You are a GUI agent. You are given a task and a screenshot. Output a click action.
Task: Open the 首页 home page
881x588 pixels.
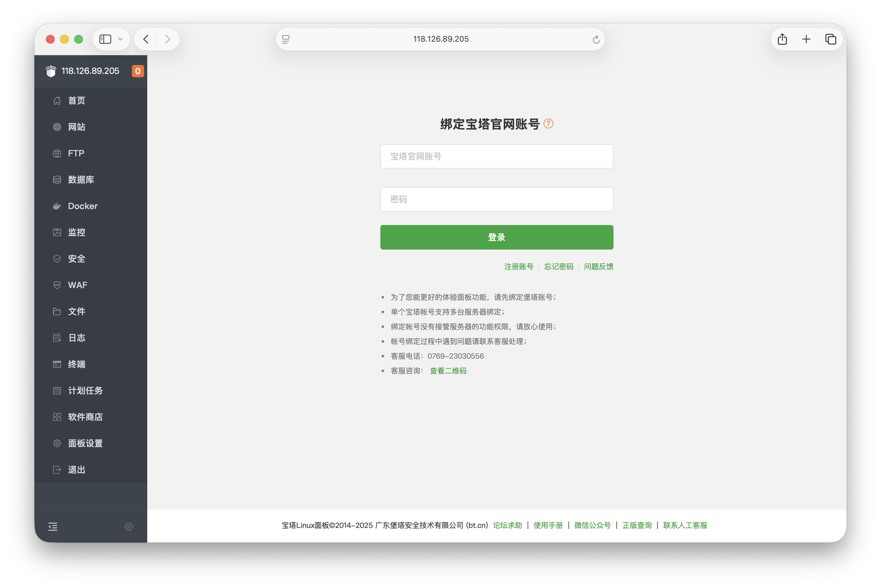point(76,101)
